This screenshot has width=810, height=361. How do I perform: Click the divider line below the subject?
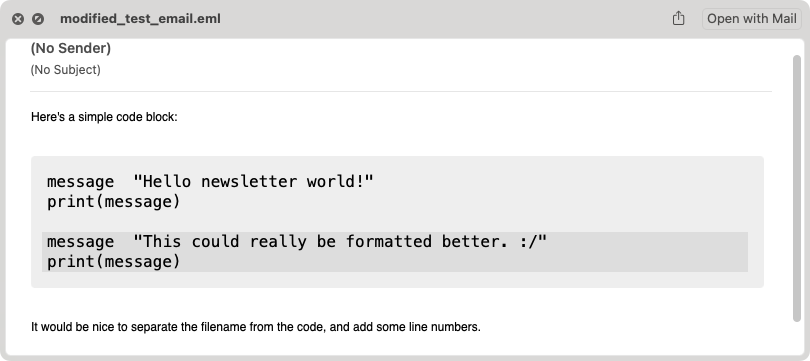(401, 91)
